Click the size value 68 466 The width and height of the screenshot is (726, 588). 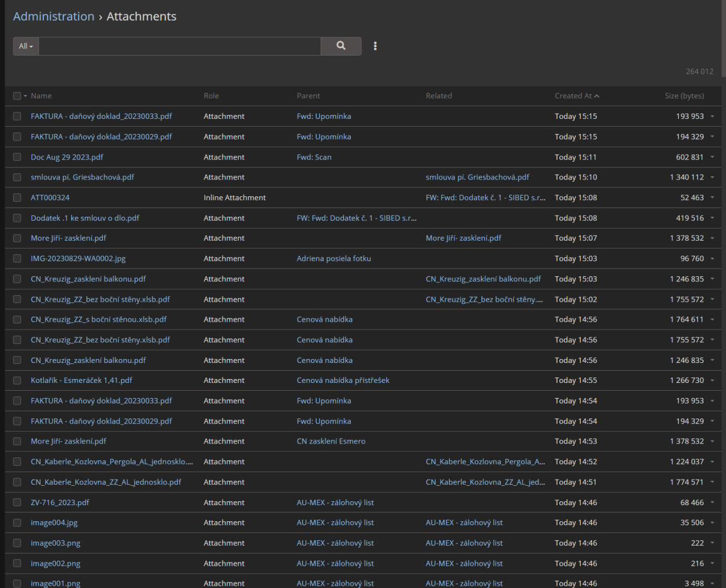[692, 502]
